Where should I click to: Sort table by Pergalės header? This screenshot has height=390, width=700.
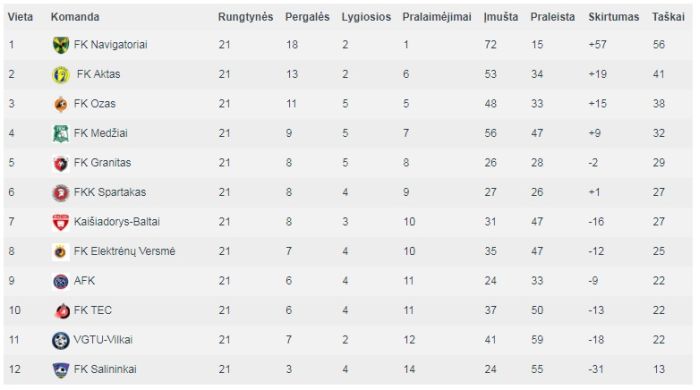pos(307,17)
